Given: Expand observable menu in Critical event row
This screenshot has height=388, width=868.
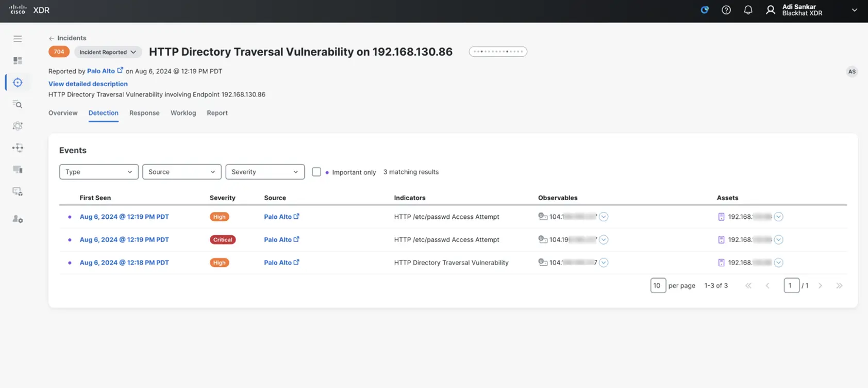Looking at the screenshot, I should pyautogui.click(x=604, y=240).
